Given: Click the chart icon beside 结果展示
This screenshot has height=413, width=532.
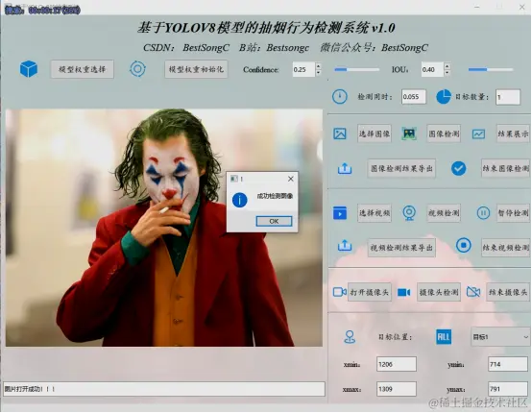Looking at the screenshot, I should coord(478,134).
